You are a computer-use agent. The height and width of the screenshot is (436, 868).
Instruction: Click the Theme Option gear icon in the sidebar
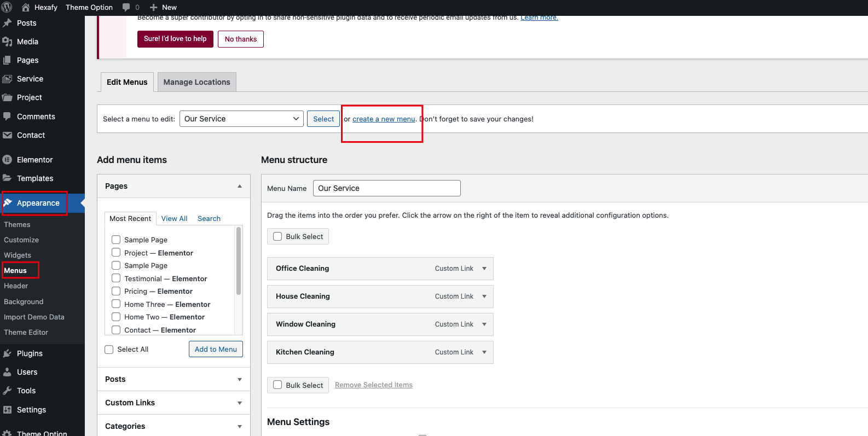pos(7,433)
